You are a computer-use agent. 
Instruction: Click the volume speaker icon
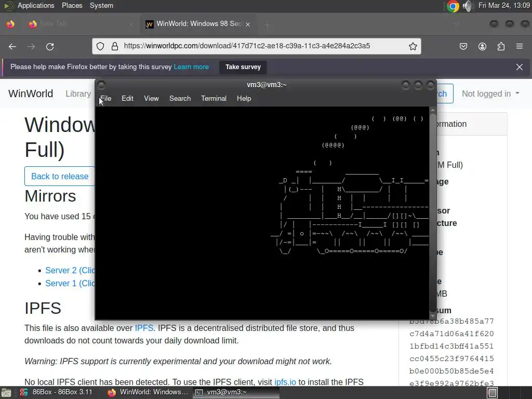(468, 6)
